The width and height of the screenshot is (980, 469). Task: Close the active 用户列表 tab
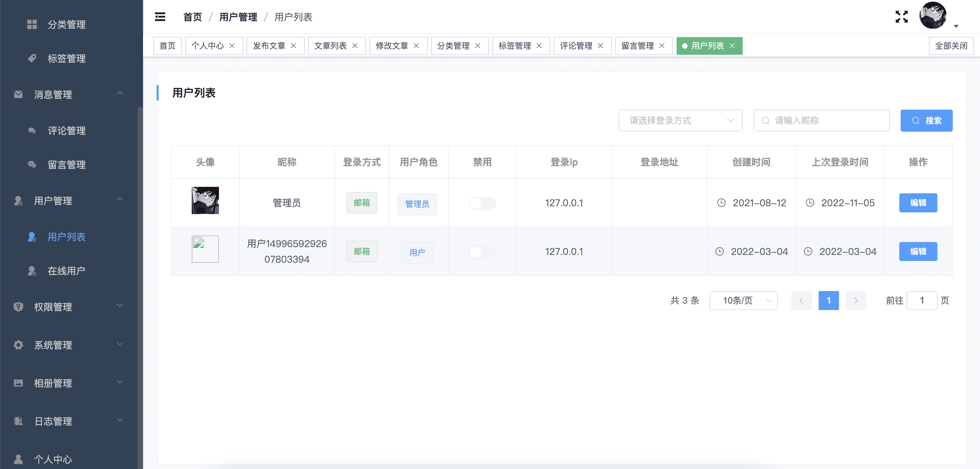click(732, 46)
